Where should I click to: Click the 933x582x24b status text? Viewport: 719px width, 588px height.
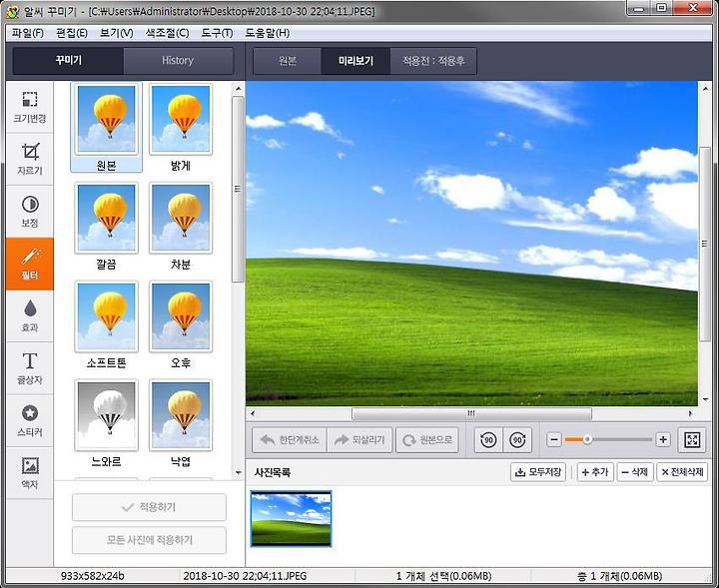pos(93,576)
